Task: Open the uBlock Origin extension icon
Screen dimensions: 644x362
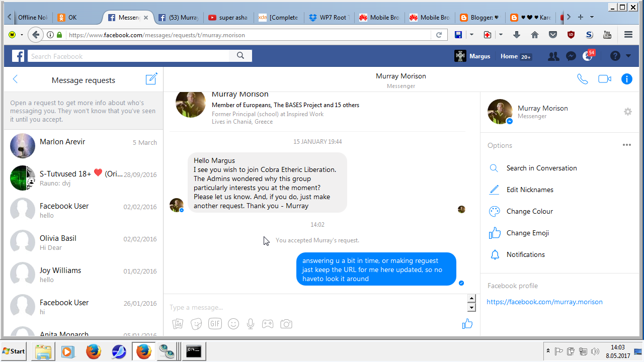Action: pos(571,35)
